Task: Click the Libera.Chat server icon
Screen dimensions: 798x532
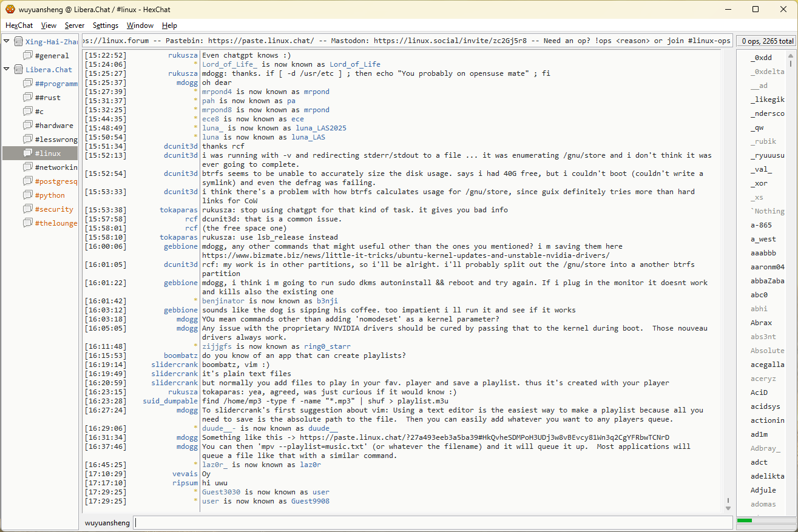Action: 18,70
